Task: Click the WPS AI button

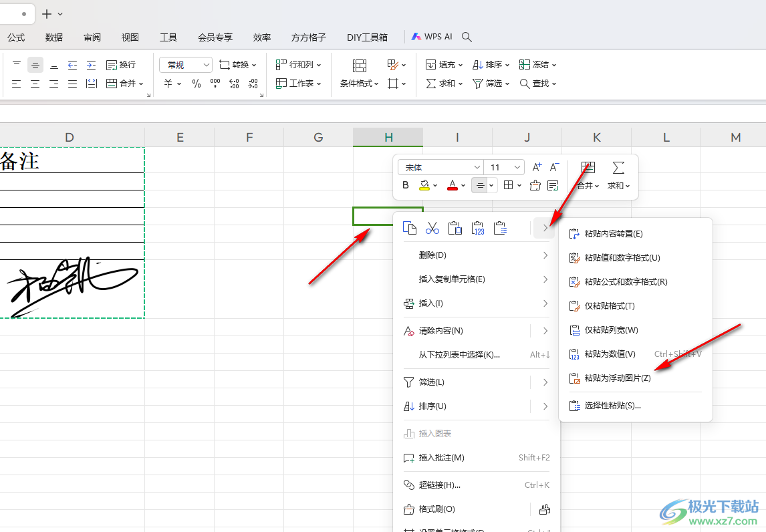Action: coord(432,37)
